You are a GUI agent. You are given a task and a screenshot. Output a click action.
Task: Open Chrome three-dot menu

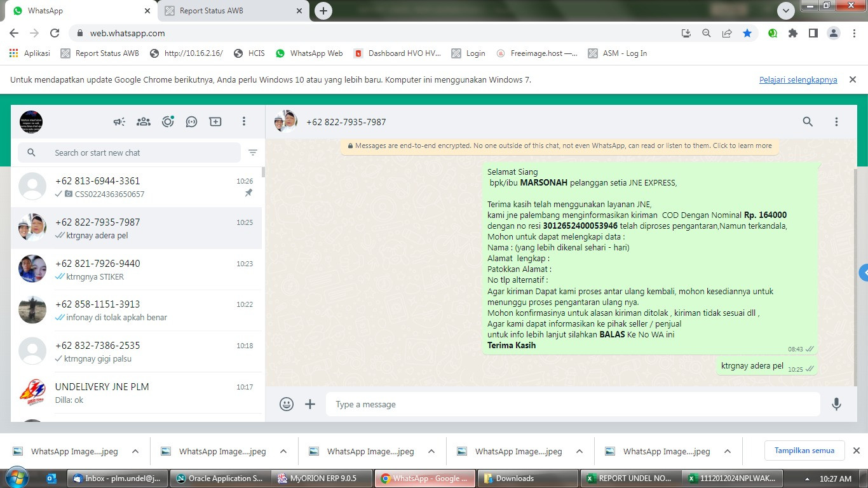tap(854, 33)
